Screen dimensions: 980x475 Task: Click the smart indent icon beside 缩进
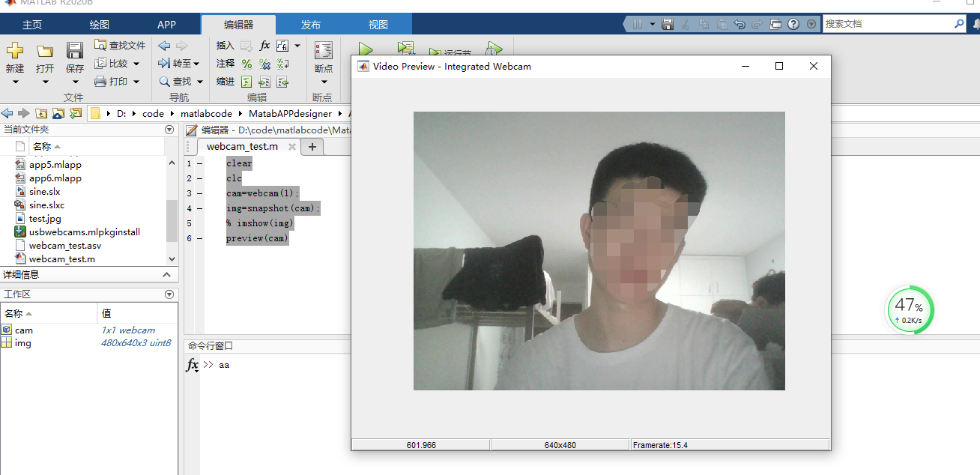(246, 82)
